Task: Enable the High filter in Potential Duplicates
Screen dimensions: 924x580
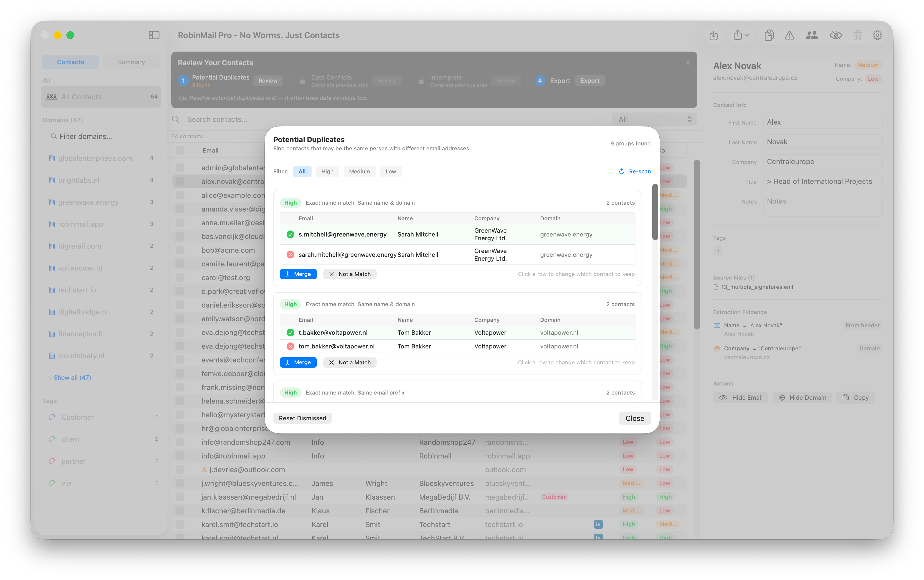Action: click(x=327, y=171)
